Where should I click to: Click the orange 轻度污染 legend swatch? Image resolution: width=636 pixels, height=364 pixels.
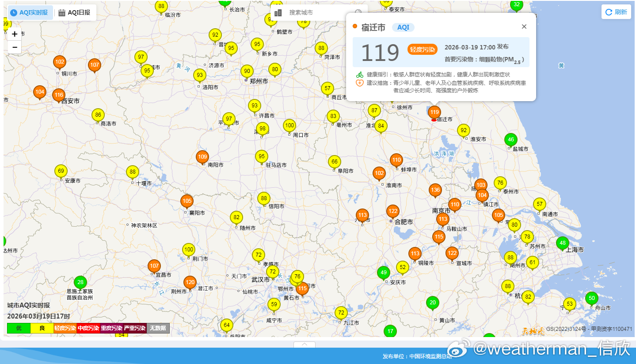[x=65, y=328]
